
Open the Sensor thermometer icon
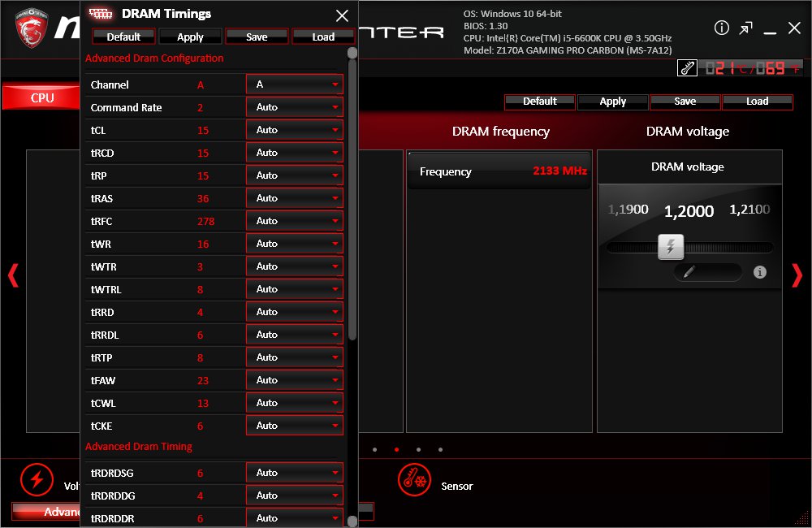pos(414,479)
